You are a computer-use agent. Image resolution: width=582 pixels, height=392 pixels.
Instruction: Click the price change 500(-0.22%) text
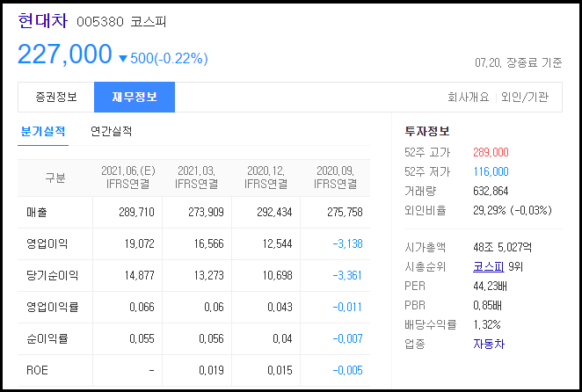169,58
